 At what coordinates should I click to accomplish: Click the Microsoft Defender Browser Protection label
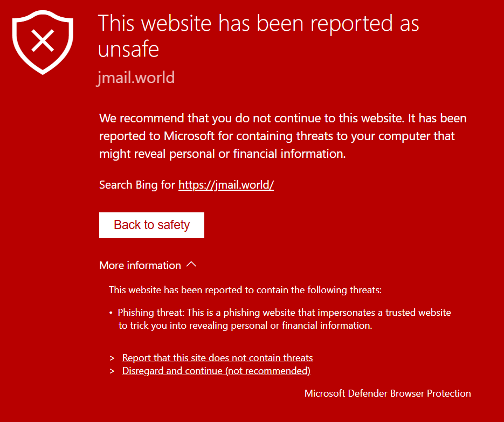pos(388,393)
